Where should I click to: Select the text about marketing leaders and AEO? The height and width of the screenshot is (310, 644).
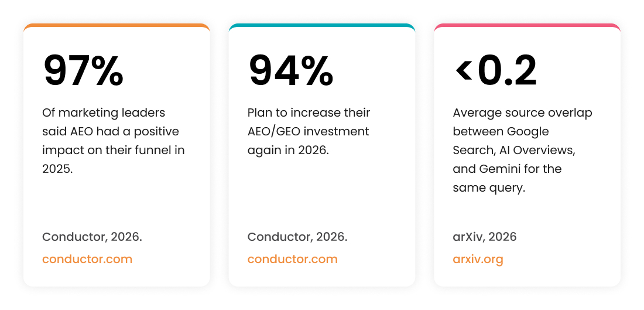point(114,141)
